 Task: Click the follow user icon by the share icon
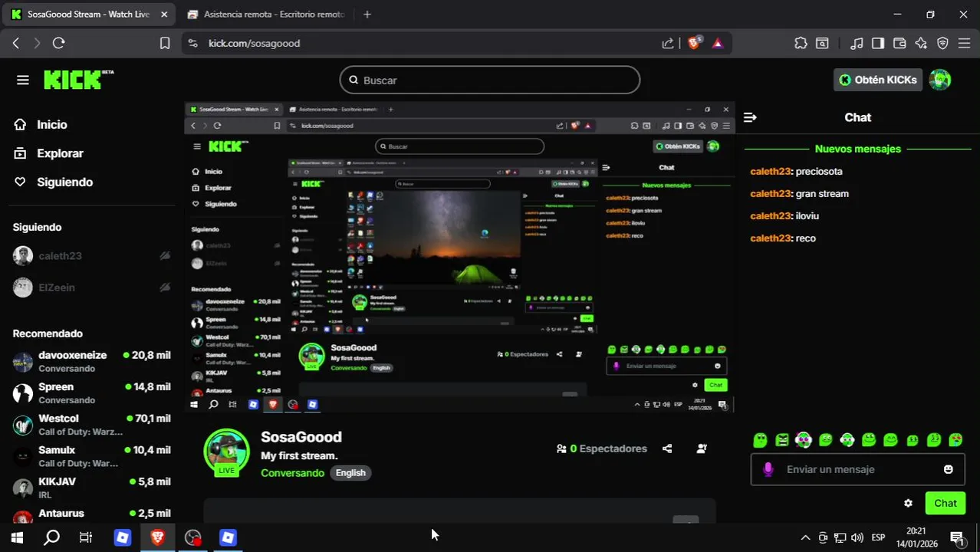(x=702, y=449)
